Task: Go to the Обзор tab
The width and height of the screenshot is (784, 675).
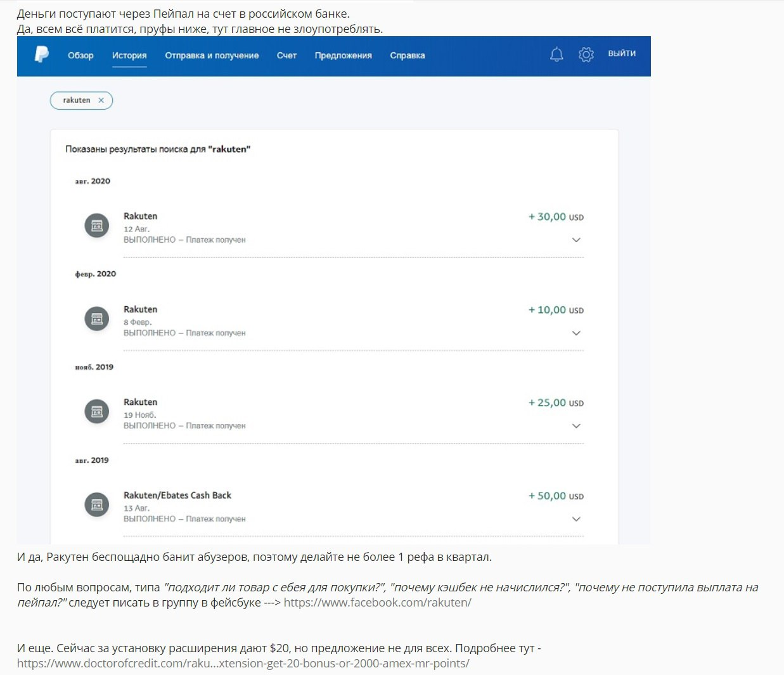Action: coord(80,55)
